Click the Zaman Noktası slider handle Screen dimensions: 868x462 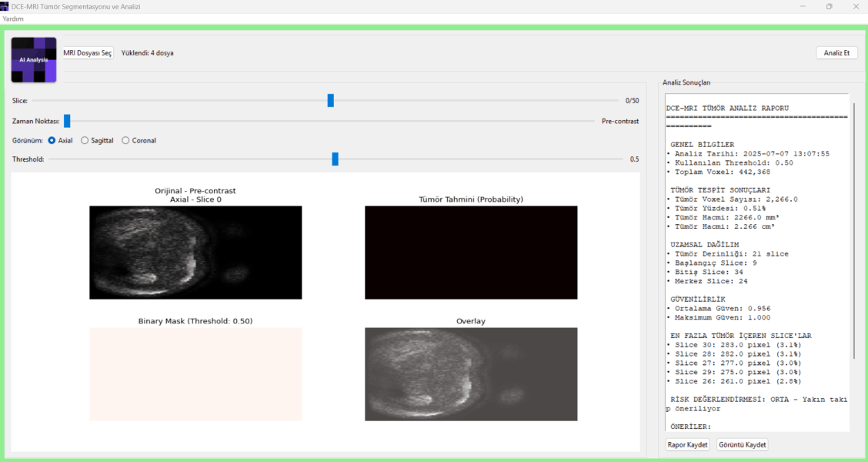coord(67,121)
